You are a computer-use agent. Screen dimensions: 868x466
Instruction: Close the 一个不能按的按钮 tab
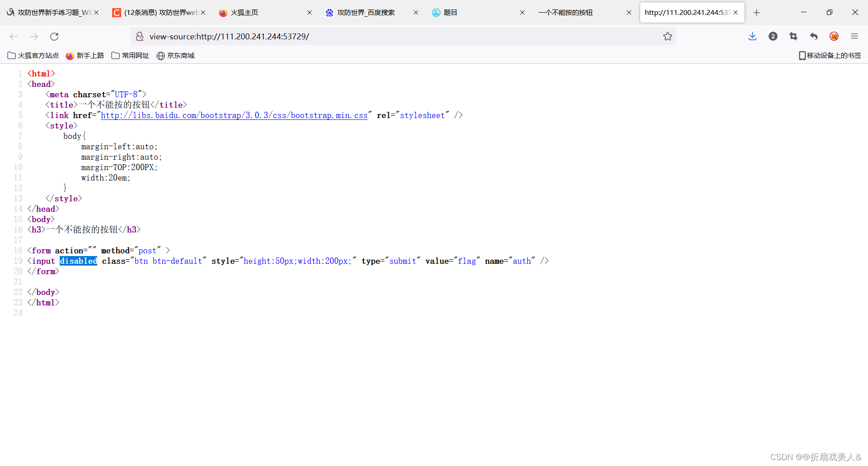pos(629,13)
